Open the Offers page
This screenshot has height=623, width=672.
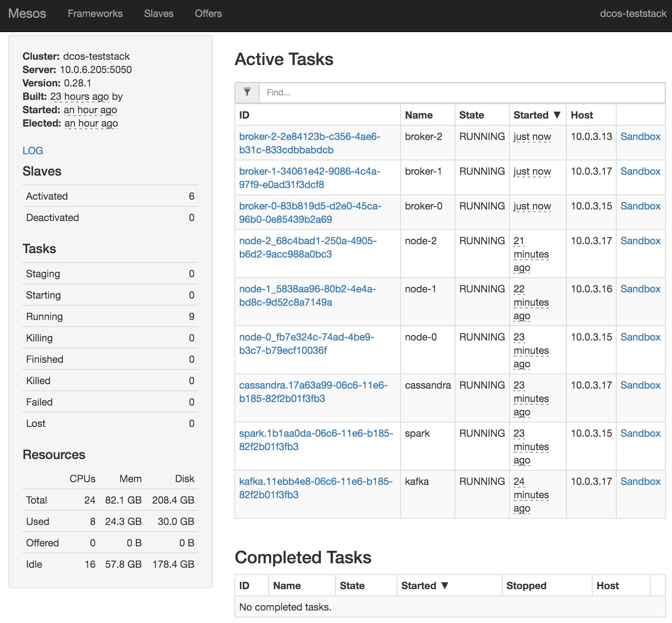click(x=208, y=13)
